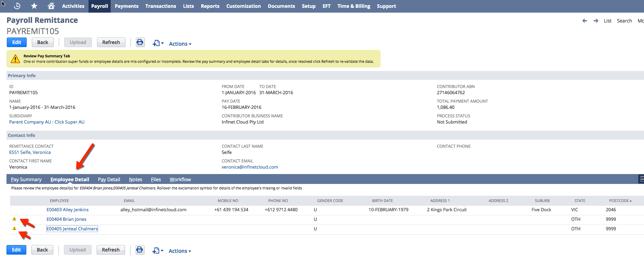Click the alley_hotmail@infinetcloud.com cell

pyautogui.click(x=153, y=210)
